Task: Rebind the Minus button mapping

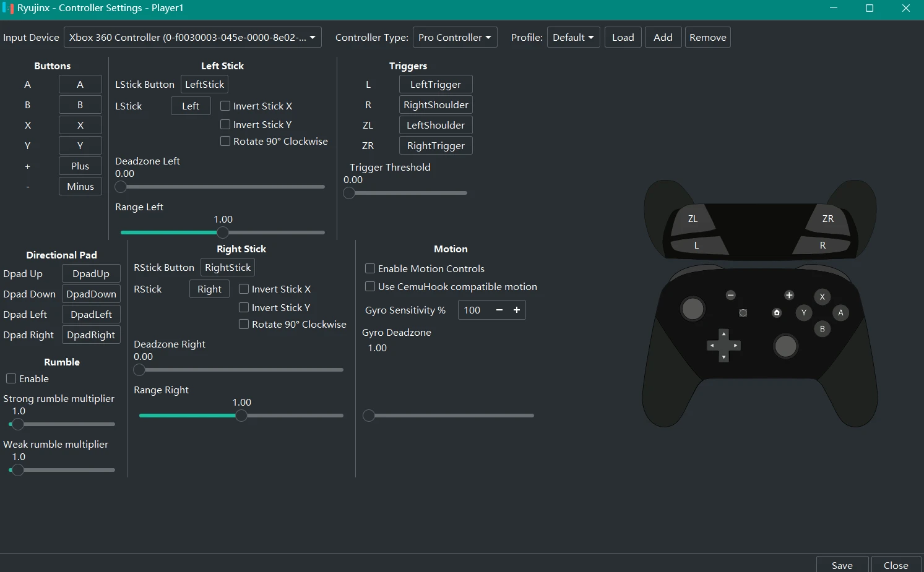Action: pos(80,186)
